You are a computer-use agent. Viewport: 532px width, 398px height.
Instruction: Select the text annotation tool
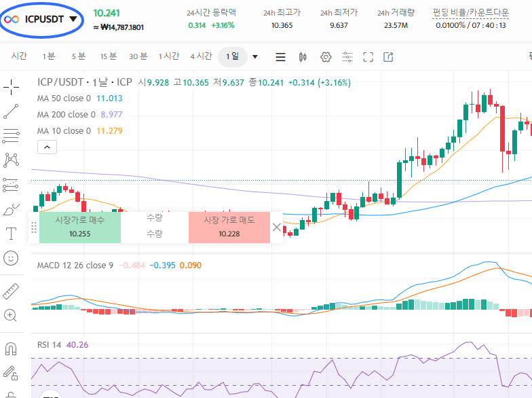coord(11,234)
